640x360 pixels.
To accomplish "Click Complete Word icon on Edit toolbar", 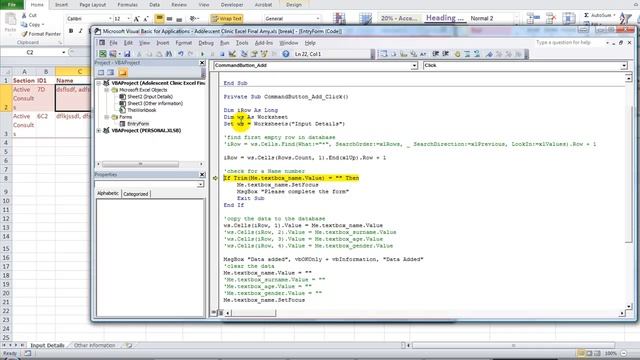I will [423, 54].
